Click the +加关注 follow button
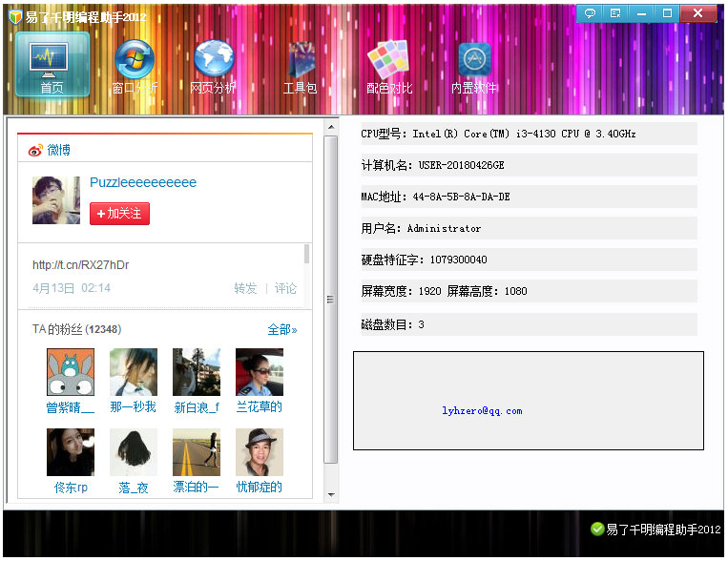This screenshot has width=728, height=561. (120, 214)
